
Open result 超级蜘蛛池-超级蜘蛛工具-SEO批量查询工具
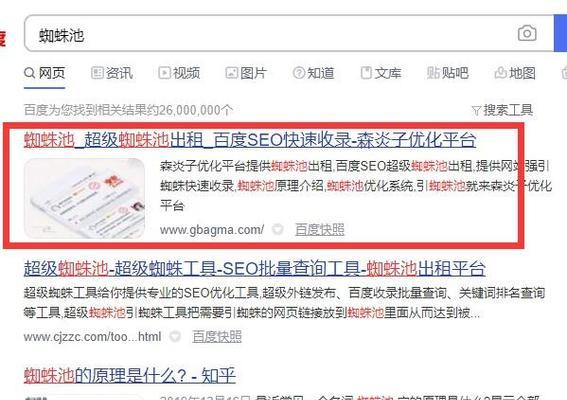(x=255, y=269)
